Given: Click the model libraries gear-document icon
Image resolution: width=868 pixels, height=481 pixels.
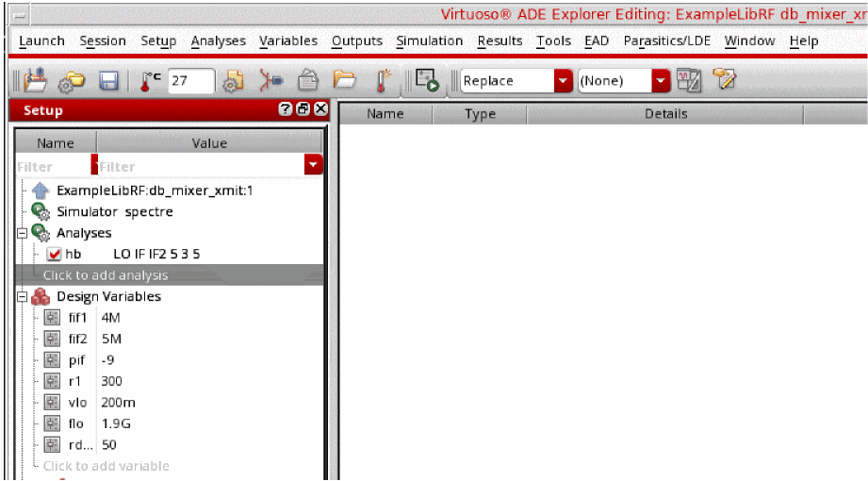Looking at the screenshot, I should click(233, 81).
